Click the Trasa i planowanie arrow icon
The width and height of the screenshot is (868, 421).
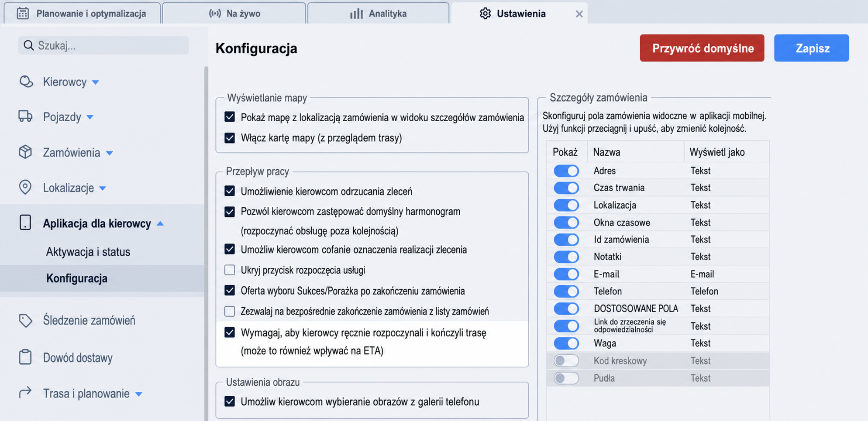(25, 392)
